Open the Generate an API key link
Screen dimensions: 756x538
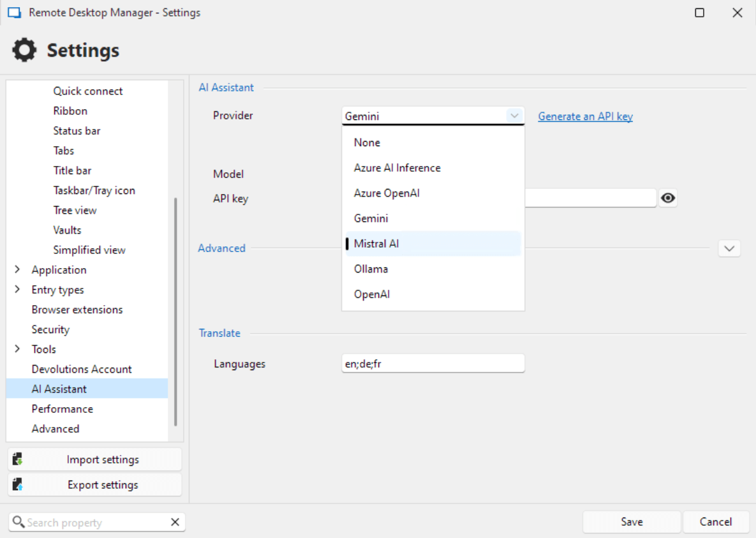[585, 116]
